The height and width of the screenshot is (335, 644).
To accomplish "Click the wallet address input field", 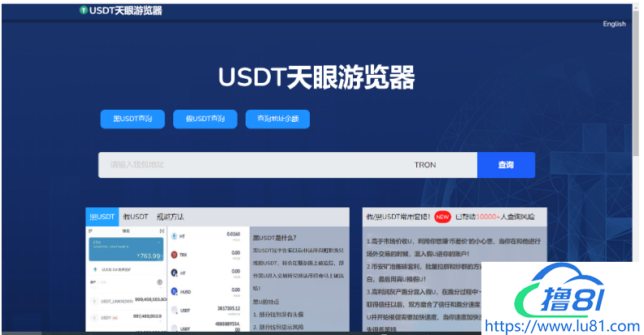I will tap(252, 165).
